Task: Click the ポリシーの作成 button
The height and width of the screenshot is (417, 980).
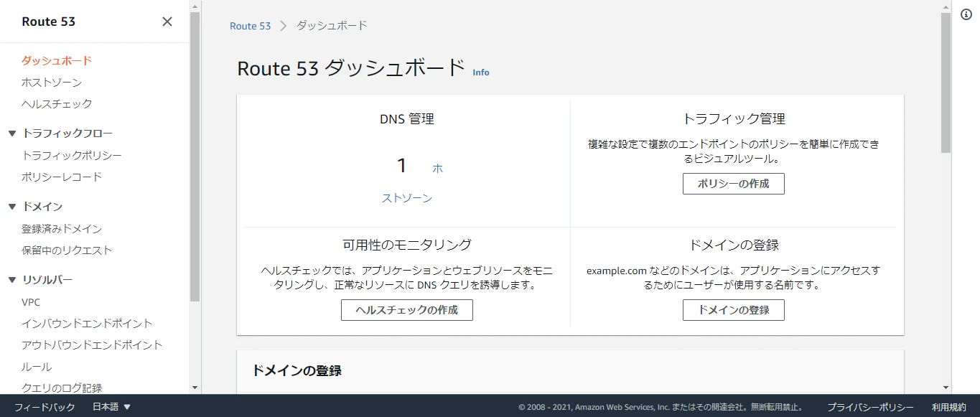Action: 734,184
